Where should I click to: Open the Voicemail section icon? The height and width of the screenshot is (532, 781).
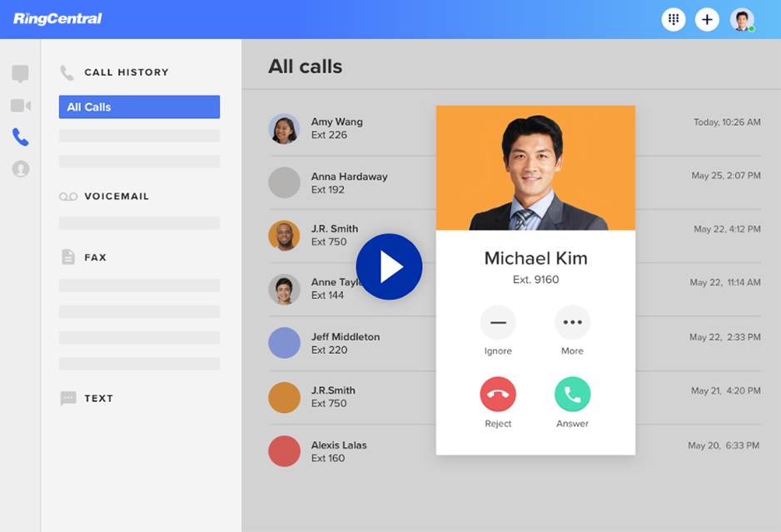(x=68, y=196)
